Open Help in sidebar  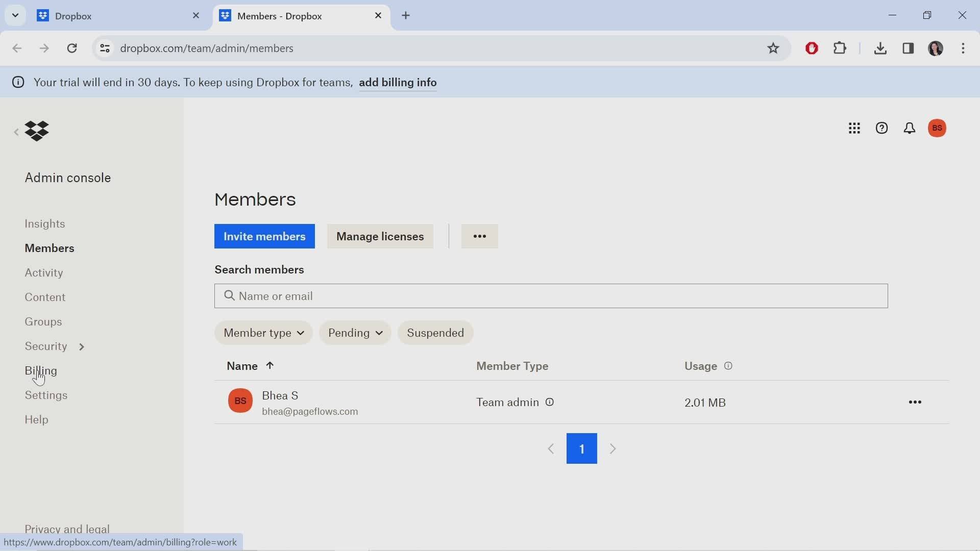pos(37,419)
